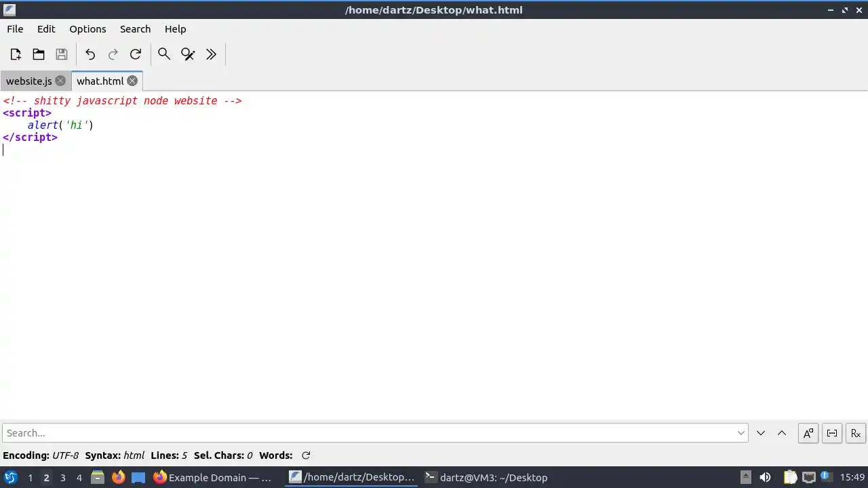Launch Firefox from the taskbar launcher
Image resolution: width=868 pixels, height=488 pixels.
(118, 477)
